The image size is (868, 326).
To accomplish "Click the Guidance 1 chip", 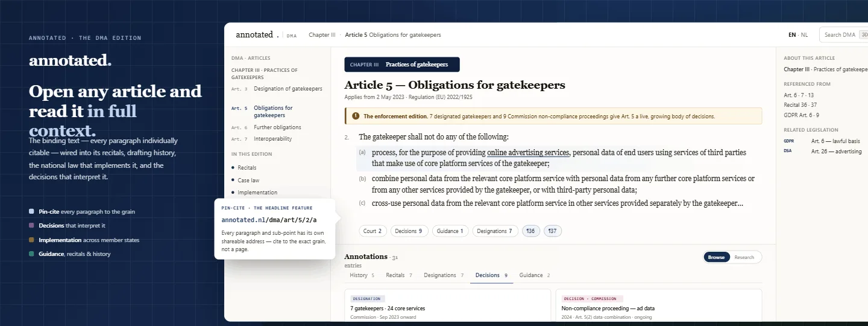I will [450, 231].
